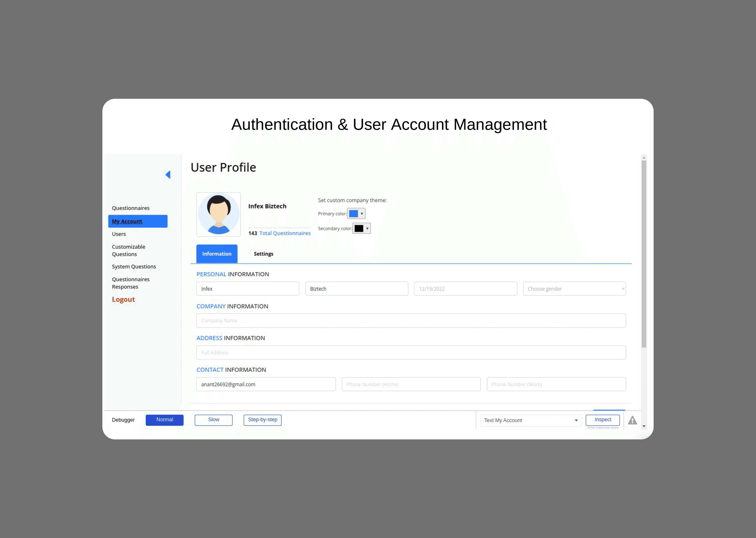Click the Show responsive boxes text
The height and width of the screenshot is (538, 756).
pos(603,428)
